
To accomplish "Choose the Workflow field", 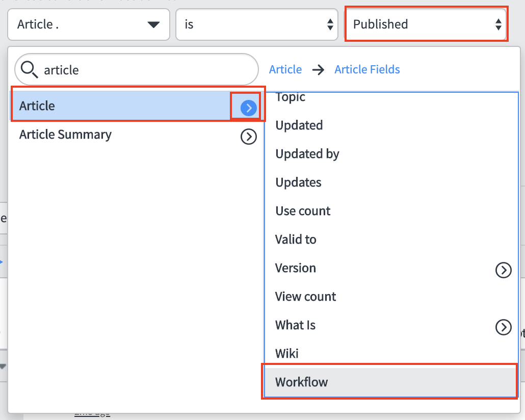I will [x=389, y=382].
